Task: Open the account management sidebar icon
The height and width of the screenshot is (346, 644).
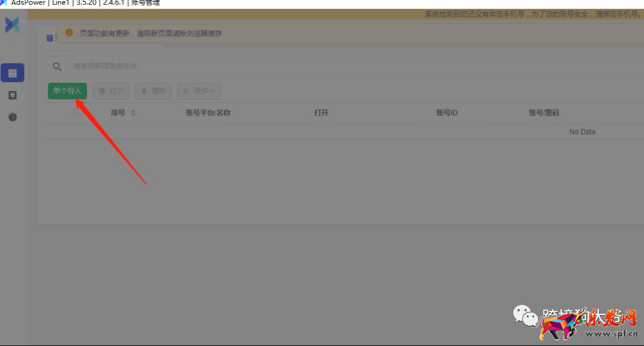Action: (13, 73)
